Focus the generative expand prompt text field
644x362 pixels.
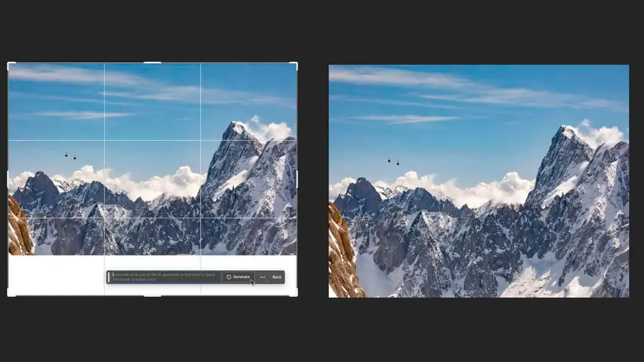165,277
